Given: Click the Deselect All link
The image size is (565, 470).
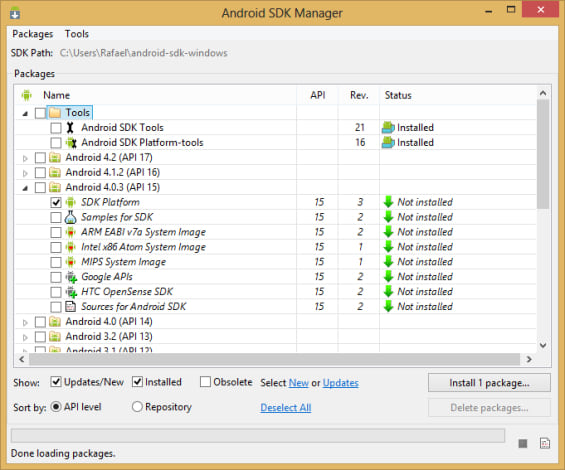Looking at the screenshot, I should pos(286,408).
